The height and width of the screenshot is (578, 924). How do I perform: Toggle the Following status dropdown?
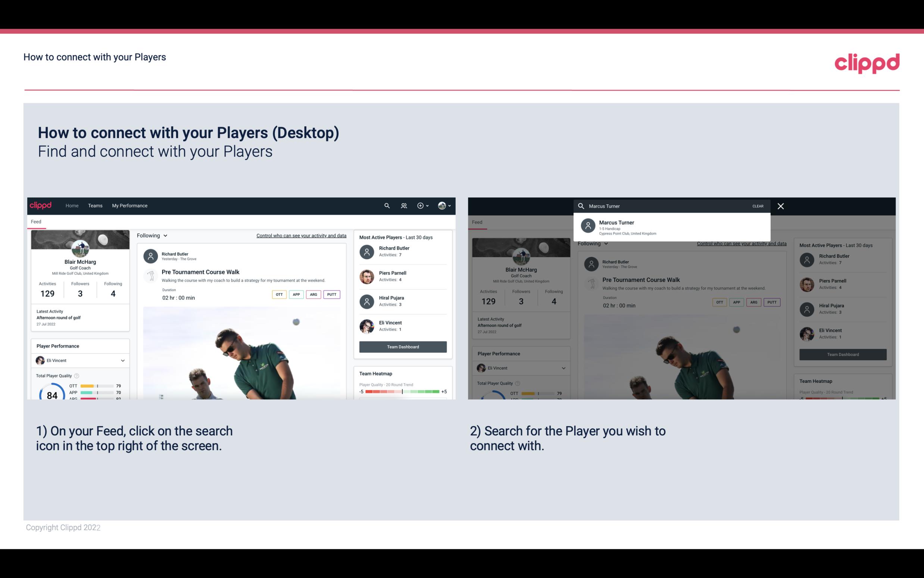[x=152, y=235]
